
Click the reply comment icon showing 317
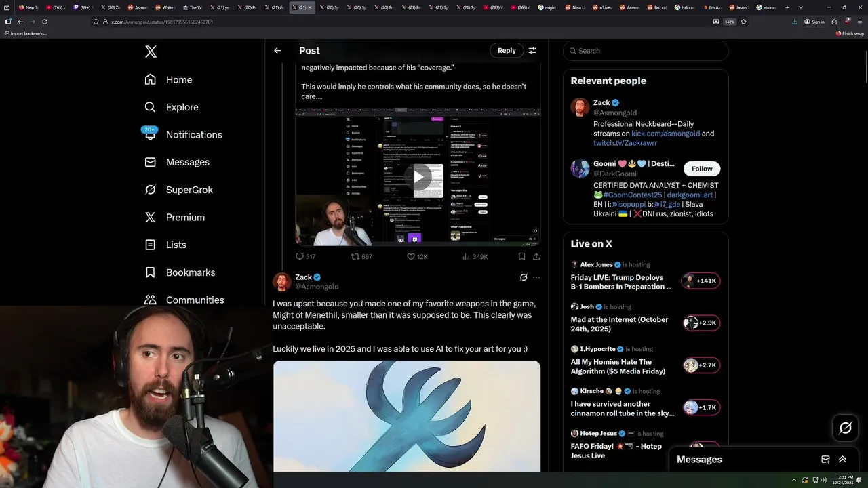tap(306, 257)
